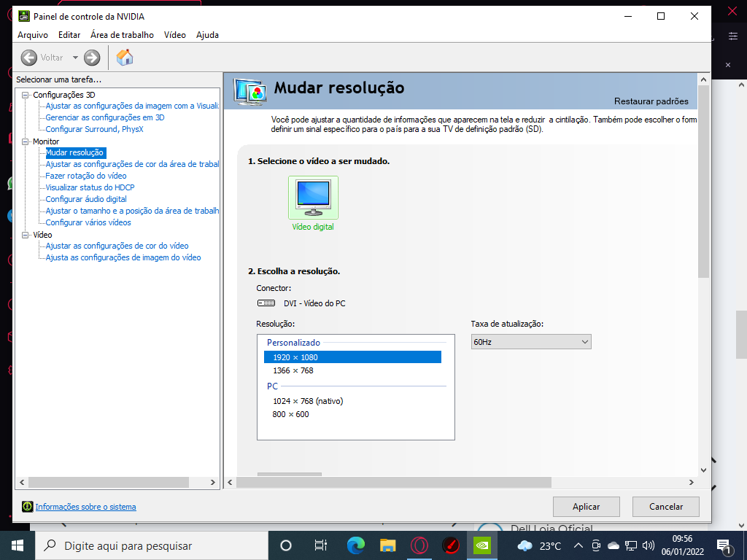The image size is (747, 560).
Task: Click Restaurar padrões link
Action: click(x=651, y=101)
